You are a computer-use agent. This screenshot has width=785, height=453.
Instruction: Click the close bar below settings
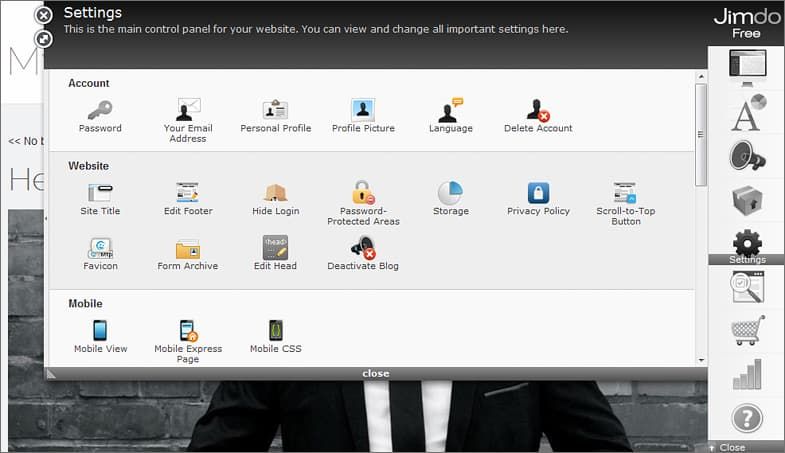(375, 373)
